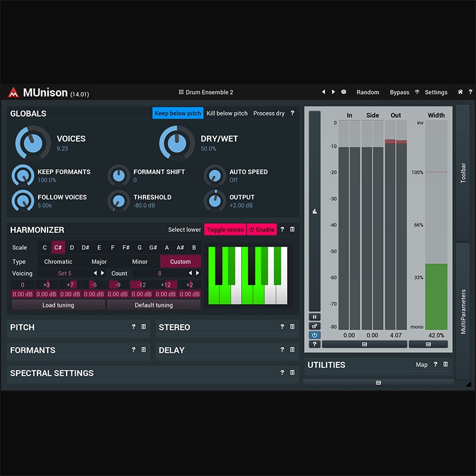This screenshot has width=476, height=476.
Task: Open the home icon in header
Action: click(x=460, y=92)
